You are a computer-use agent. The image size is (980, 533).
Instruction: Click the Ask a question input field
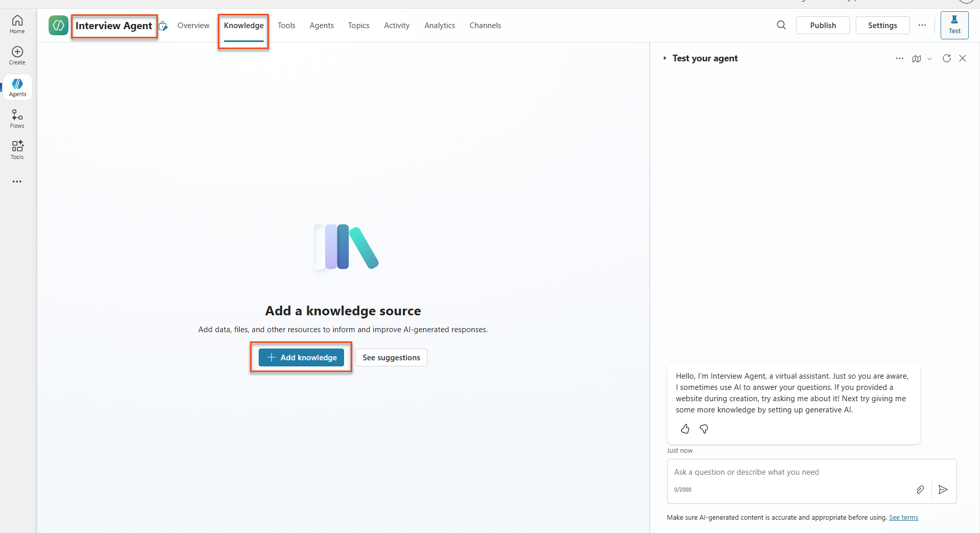pyautogui.click(x=787, y=472)
